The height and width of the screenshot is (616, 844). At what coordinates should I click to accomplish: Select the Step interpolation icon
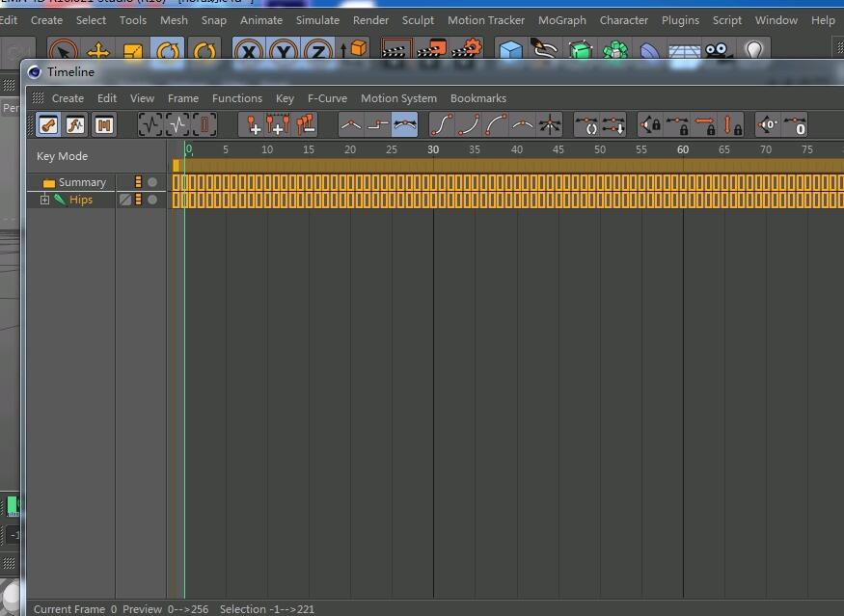click(x=378, y=124)
